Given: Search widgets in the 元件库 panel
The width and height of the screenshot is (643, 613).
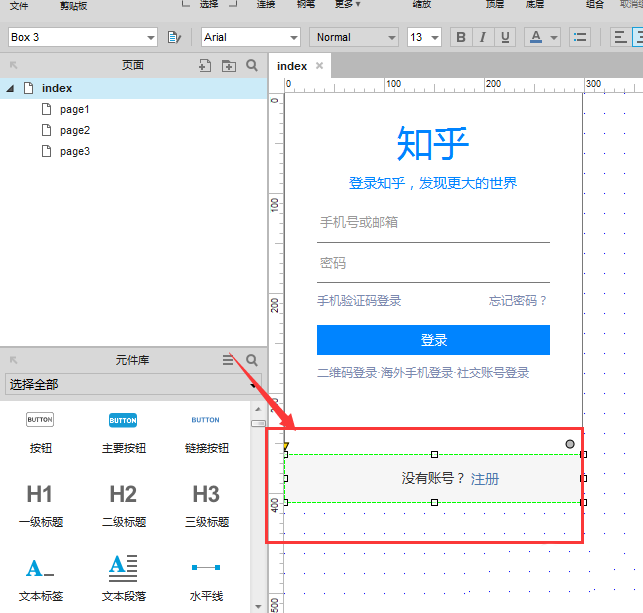Looking at the screenshot, I should click(x=252, y=360).
